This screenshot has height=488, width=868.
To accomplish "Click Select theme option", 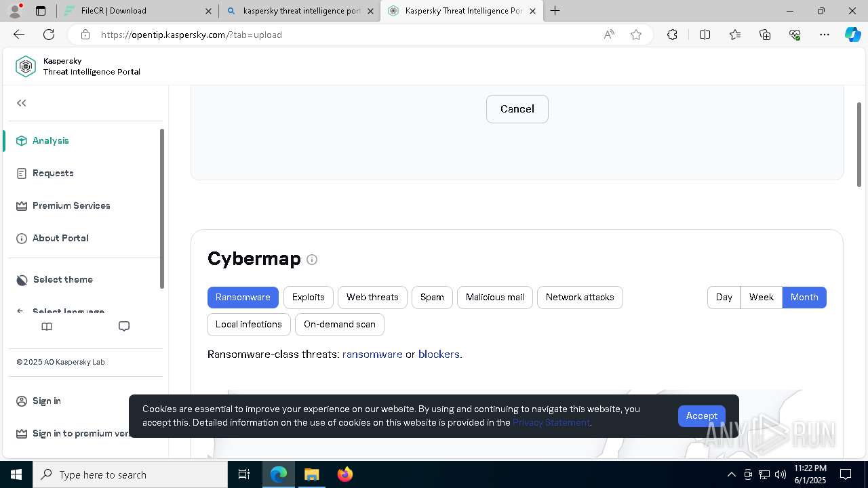I will coord(62,279).
